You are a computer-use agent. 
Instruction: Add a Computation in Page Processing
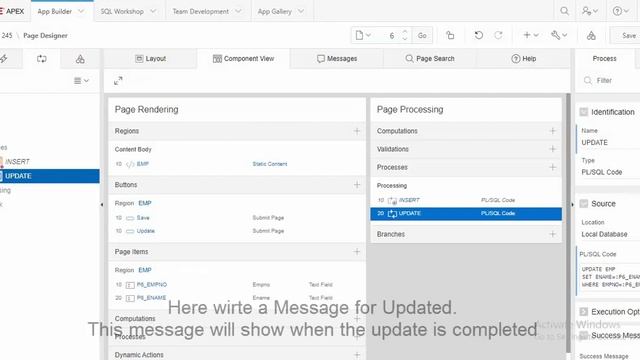click(x=552, y=131)
